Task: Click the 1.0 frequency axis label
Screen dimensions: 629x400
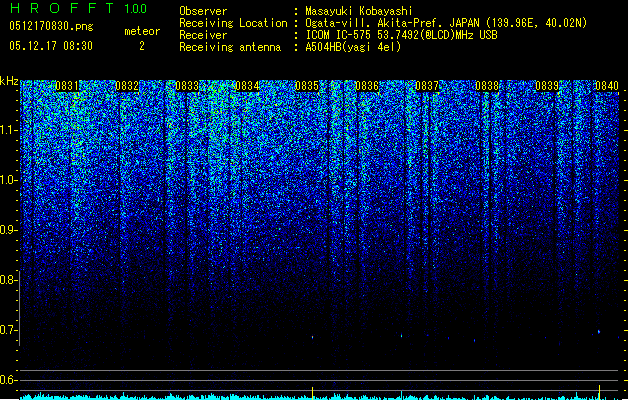Action: [x=8, y=180]
